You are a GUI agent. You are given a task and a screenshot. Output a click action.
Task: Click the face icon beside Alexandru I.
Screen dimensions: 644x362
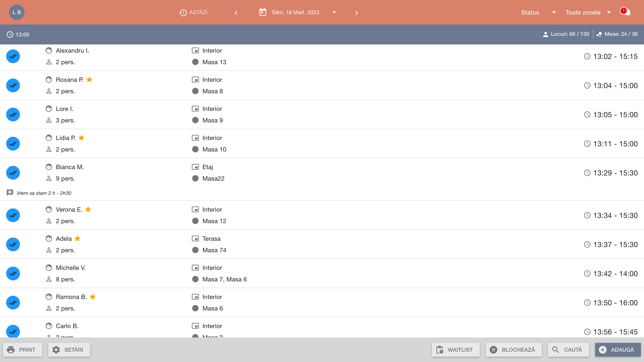[49, 50]
